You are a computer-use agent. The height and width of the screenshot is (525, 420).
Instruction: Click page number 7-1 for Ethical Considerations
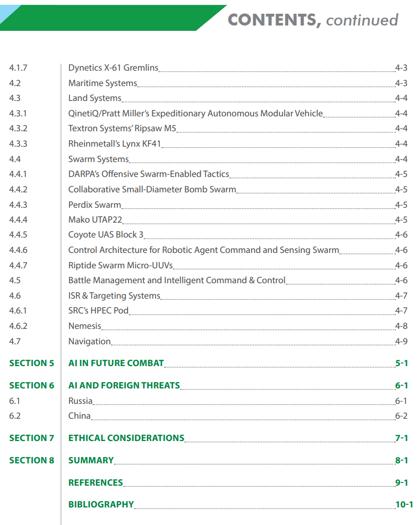click(401, 438)
